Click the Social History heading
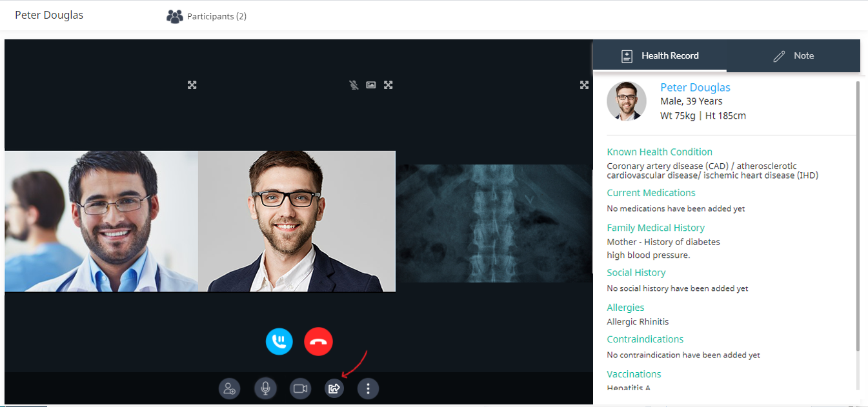Viewport: 868px width, 407px height. tap(636, 273)
